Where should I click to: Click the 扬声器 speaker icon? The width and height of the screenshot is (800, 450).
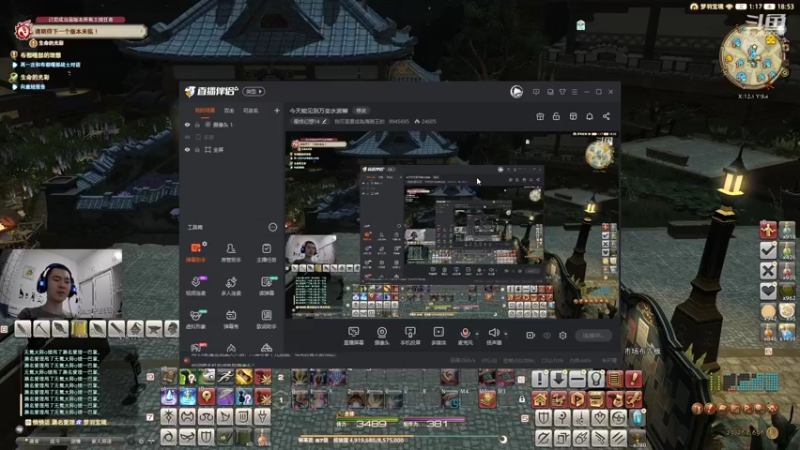pyautogui.click(x=493, y=333)
